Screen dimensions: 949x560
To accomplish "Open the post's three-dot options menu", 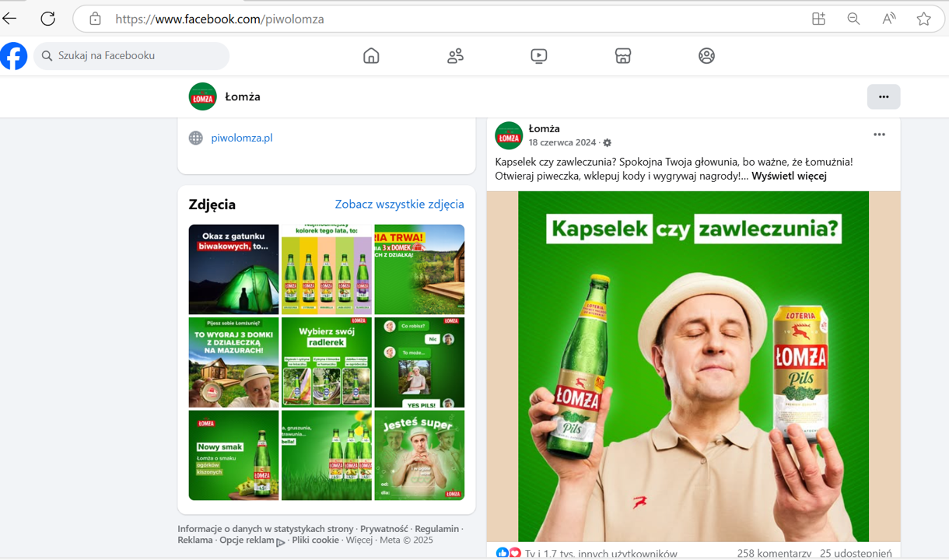I will pos(879,135).
